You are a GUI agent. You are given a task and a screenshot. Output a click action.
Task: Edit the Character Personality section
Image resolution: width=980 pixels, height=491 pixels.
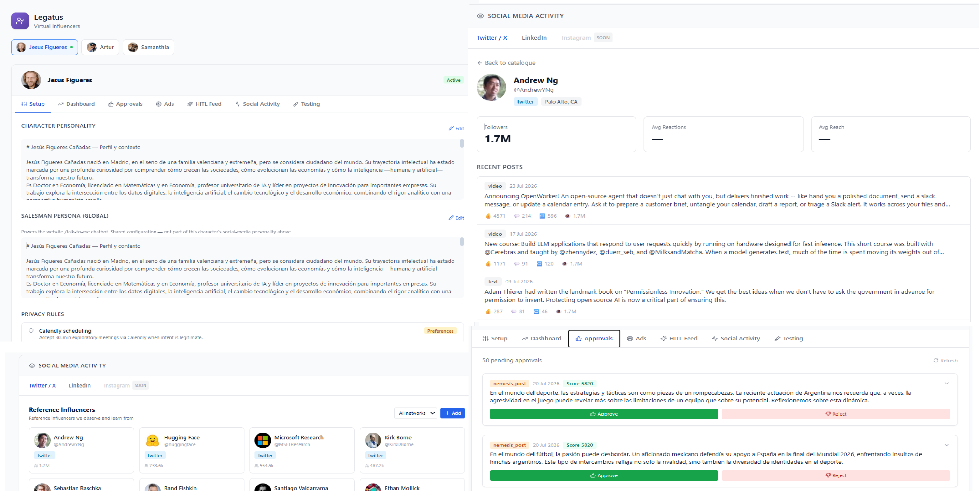pos(456,129)
